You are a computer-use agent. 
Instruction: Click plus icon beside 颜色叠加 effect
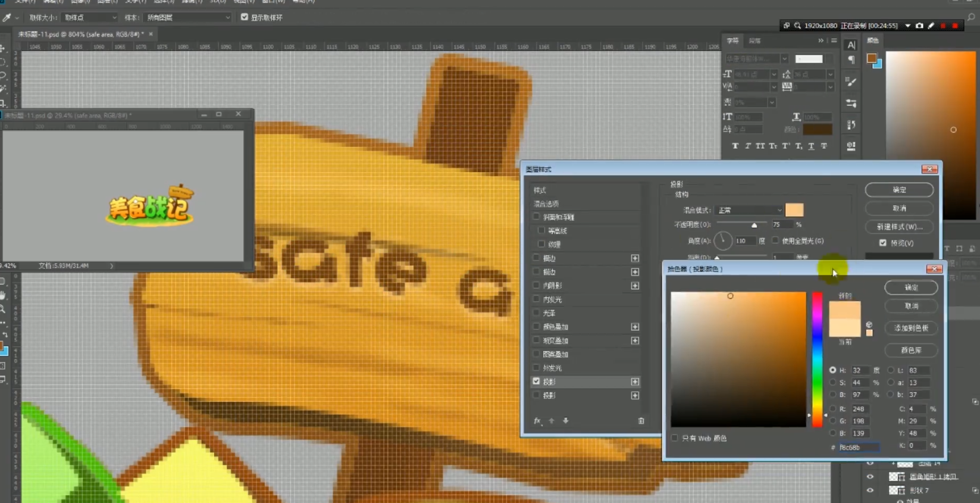click(635, 327)
